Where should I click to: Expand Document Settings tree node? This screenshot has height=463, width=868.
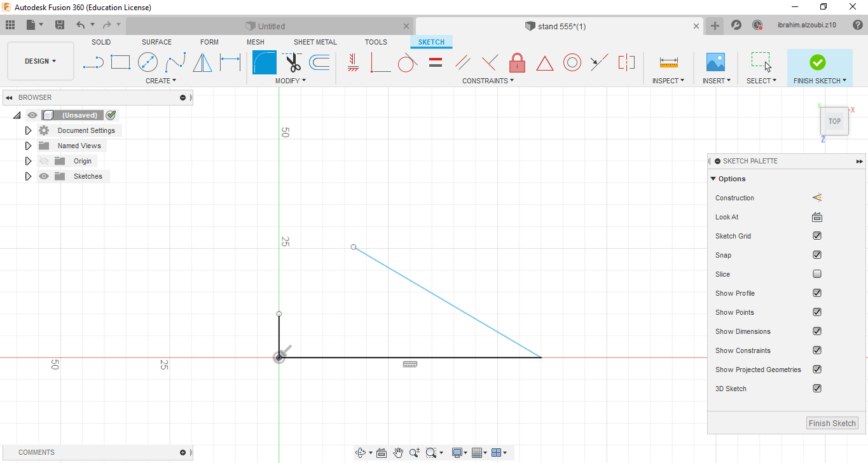click(x=28, y=130)
